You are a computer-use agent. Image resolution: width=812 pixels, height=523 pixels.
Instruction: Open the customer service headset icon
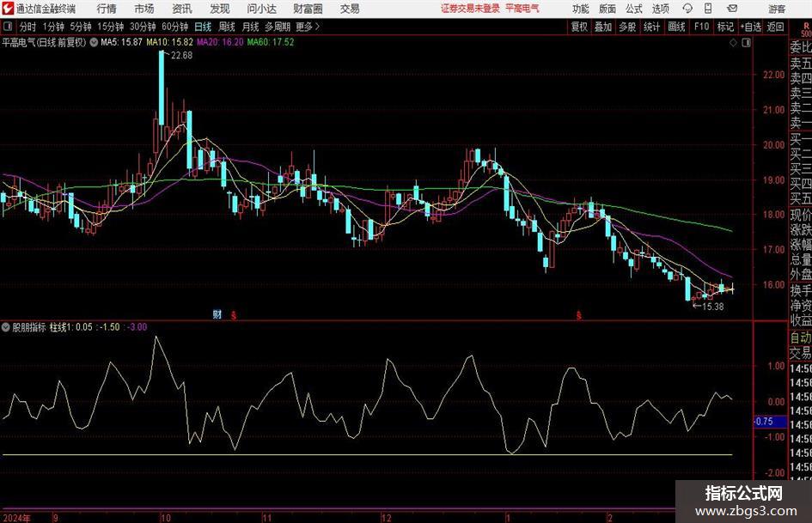(x=687, y=9)
